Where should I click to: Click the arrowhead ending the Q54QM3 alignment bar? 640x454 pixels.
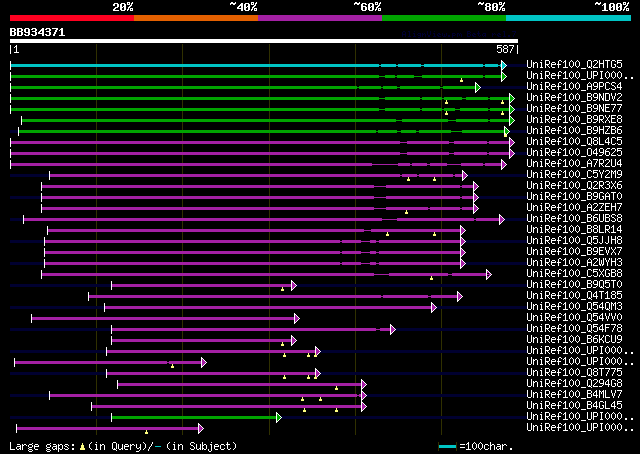coord(434,307)
